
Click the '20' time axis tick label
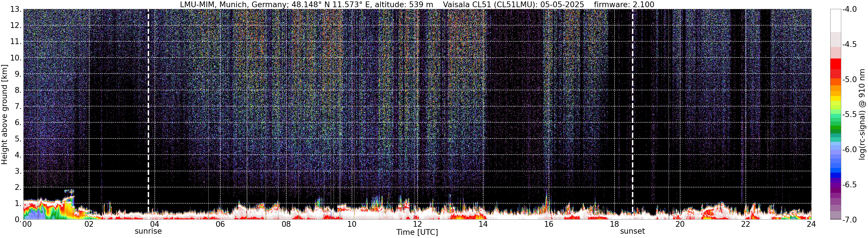point(680,224)
